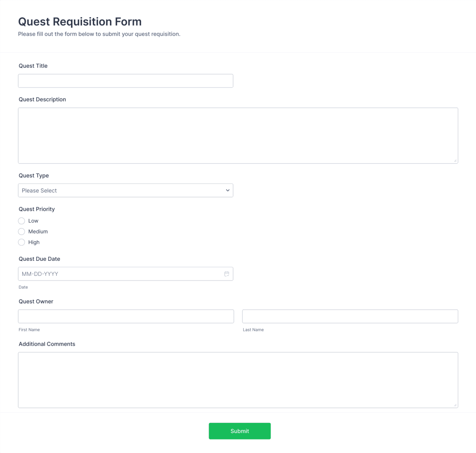Select the High priority radio button

[21, 242]
